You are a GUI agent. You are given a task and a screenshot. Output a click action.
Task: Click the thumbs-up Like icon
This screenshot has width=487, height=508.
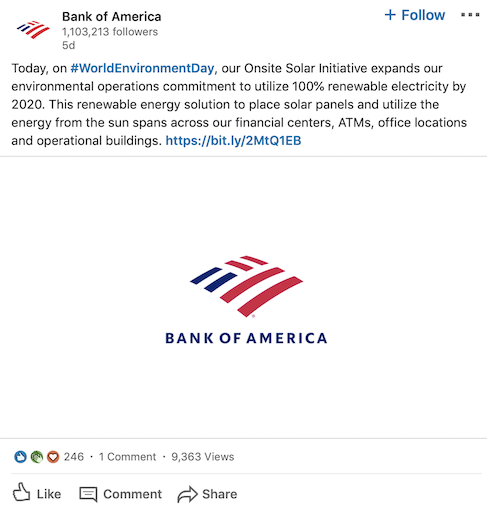[x=22, y=492]
